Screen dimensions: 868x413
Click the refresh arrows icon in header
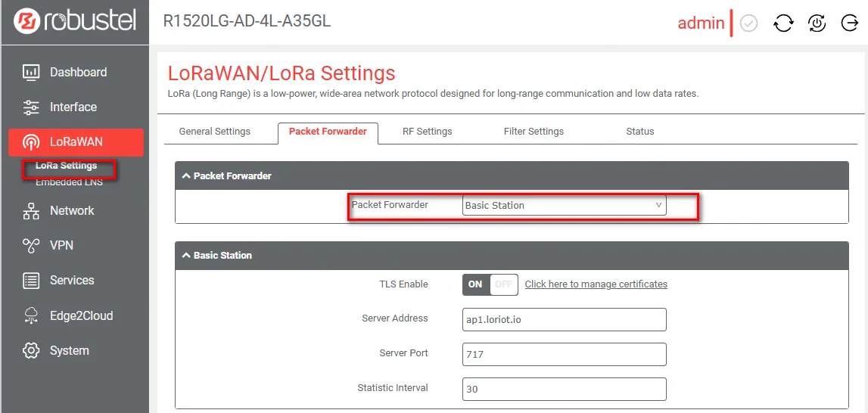pos(783,23)
